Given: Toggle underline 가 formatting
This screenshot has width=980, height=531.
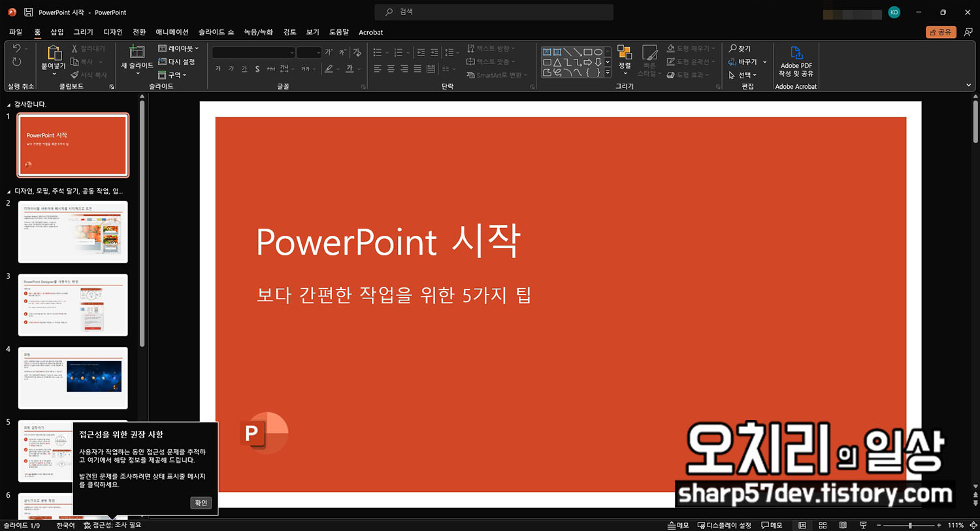Looking at the screenshot, I should pyautogui.click(x=244, y=69).
